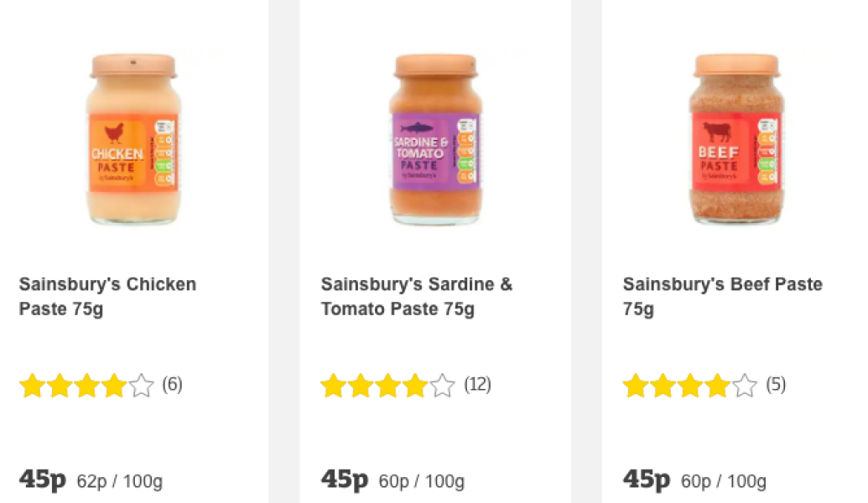Viewport: 868px width, 503px height.
Task: Open the Sainsbury's Chicken Paste 75g product link
Action: [107, 296]
